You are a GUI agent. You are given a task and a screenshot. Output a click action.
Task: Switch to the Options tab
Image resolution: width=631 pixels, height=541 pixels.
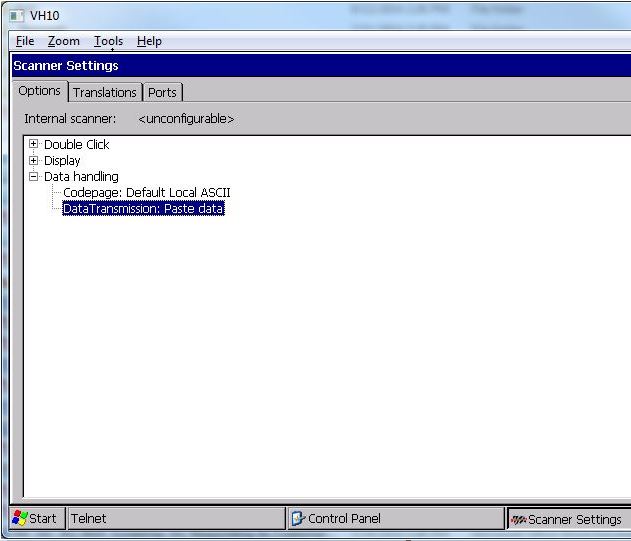click(x=40, y=91)
